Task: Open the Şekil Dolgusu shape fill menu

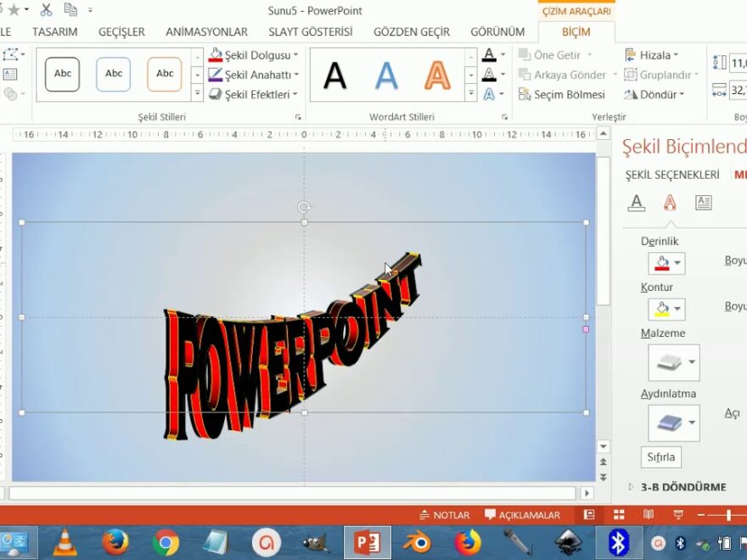Action: point(254,55)
